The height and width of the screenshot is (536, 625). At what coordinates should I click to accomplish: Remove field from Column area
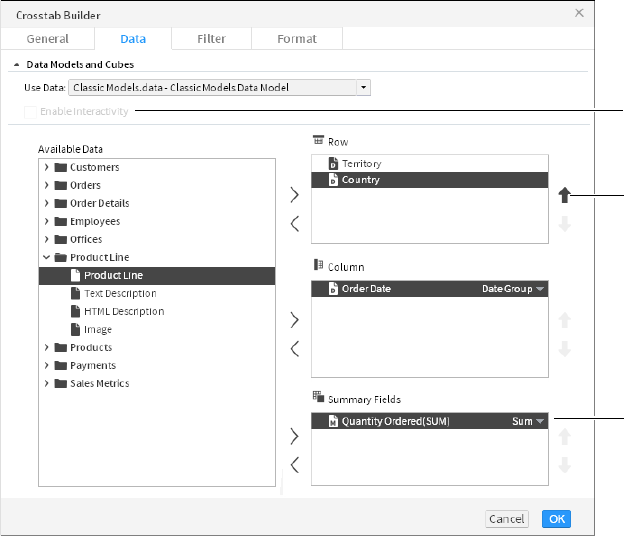294,349
